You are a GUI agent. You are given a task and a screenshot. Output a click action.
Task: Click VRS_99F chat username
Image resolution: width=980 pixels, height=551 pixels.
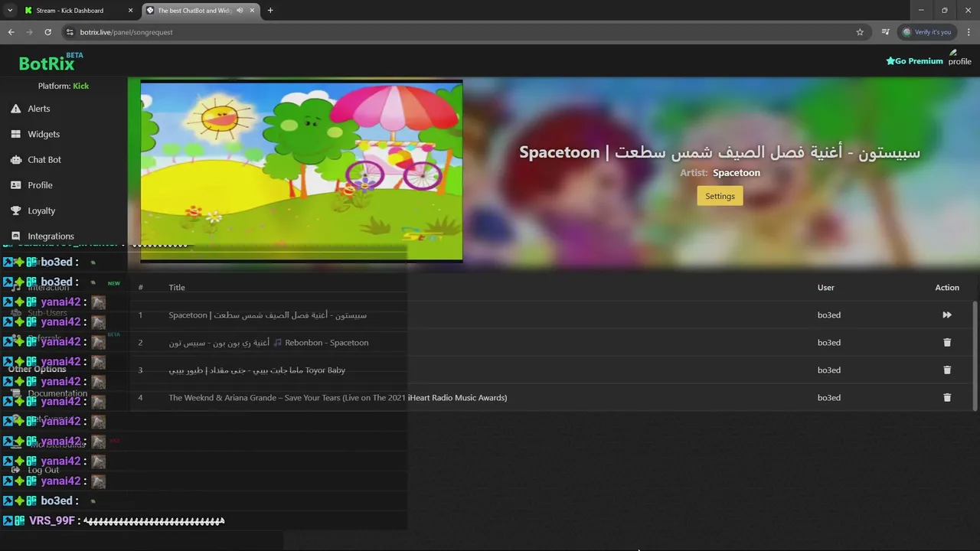[x=52, y=521]
